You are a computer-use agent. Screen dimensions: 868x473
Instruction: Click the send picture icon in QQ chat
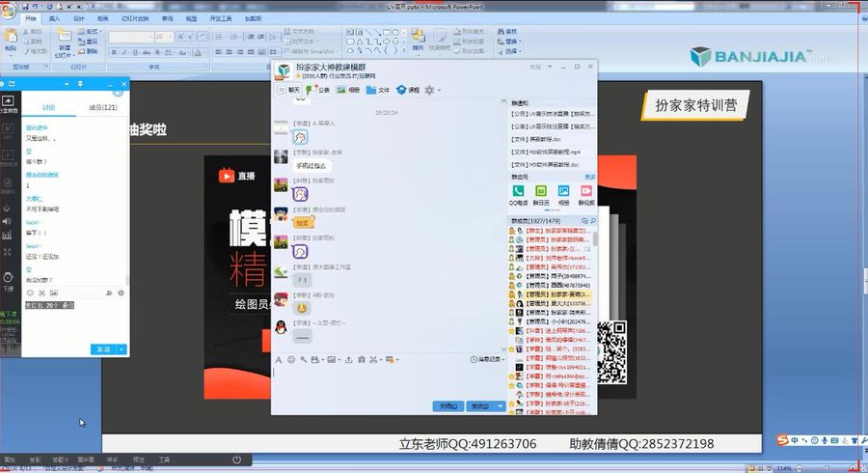click(x=331, y=359)
